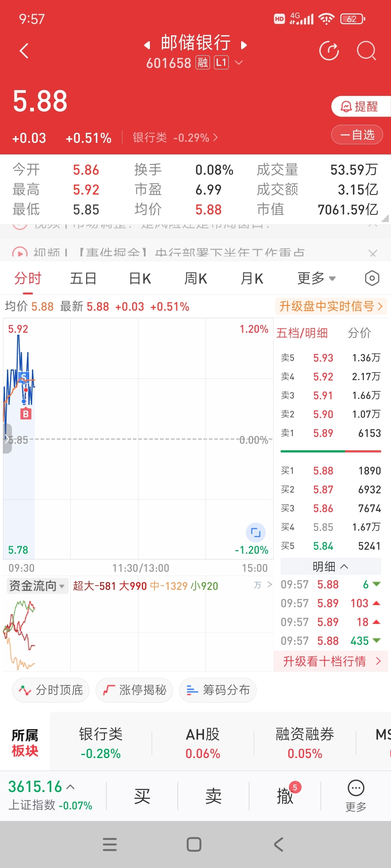
Task: Go to Android home button
Action: click(194, 844)
